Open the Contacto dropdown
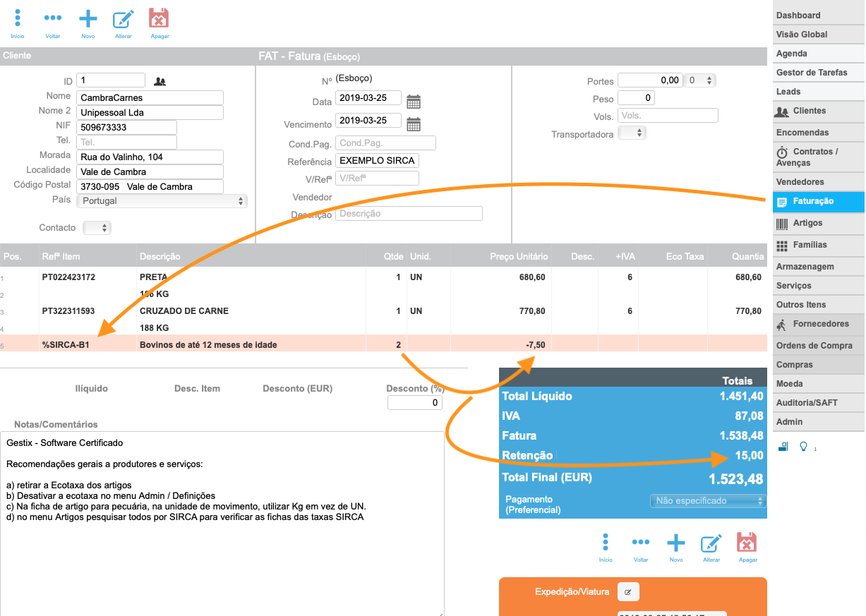Screen dimensions: 866x616 97,228
